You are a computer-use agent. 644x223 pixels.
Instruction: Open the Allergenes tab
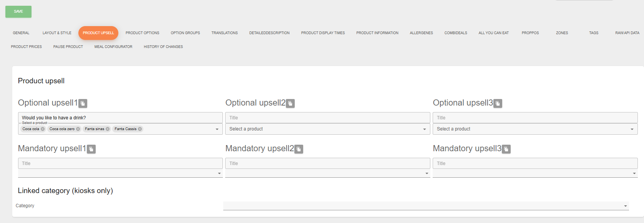coord(421,33)
